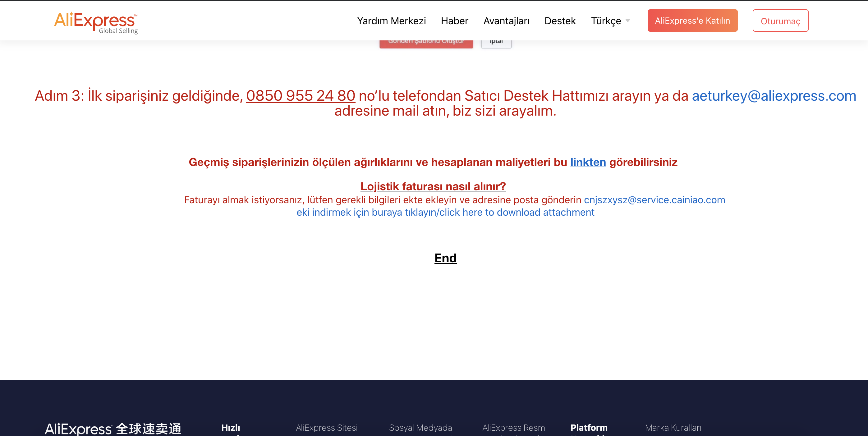Select Destek in the top navigation
Image resolution: width=868 pixels, height=436 pixels.
pos(560,21)
